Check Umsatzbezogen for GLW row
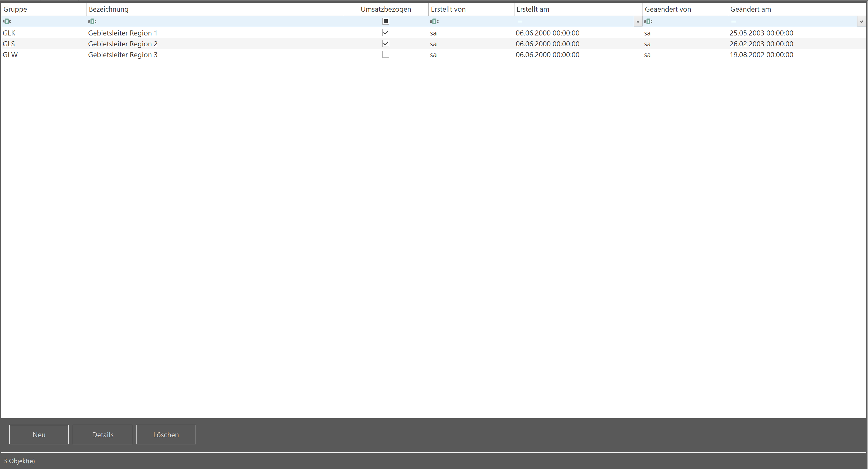This screenshot has width=868, height=469. click(x=386, y=54)
